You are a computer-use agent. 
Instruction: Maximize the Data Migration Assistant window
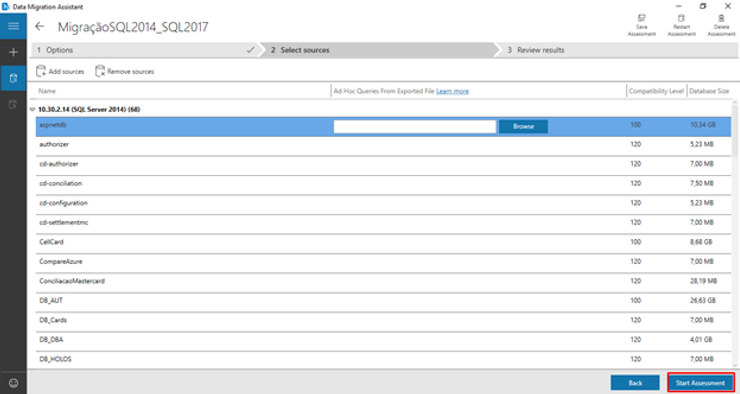coord(703,6)
